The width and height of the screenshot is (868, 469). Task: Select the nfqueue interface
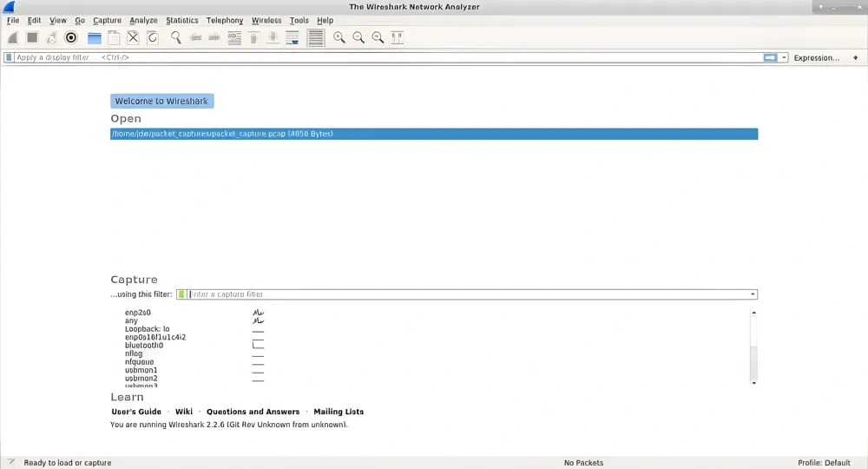tap(140, 362)
